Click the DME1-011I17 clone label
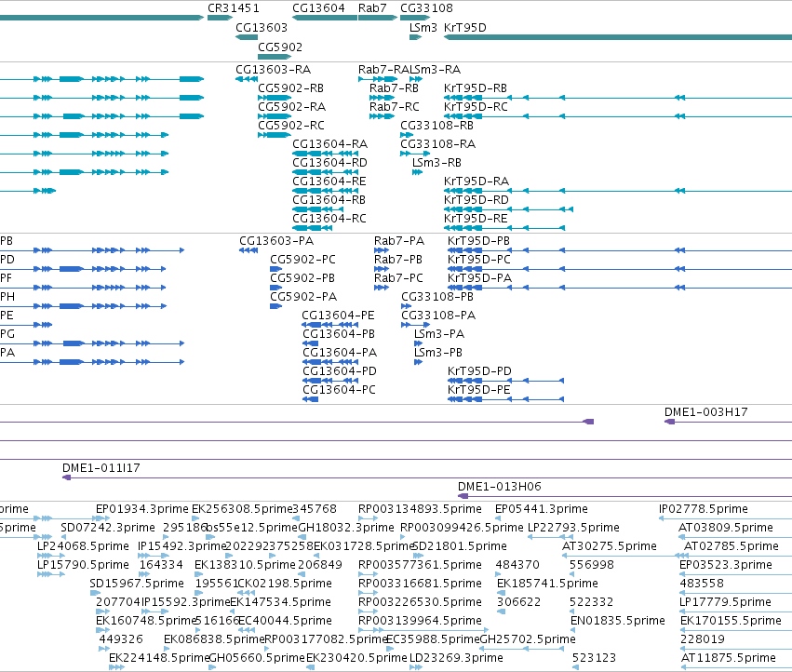 point(101,468)
